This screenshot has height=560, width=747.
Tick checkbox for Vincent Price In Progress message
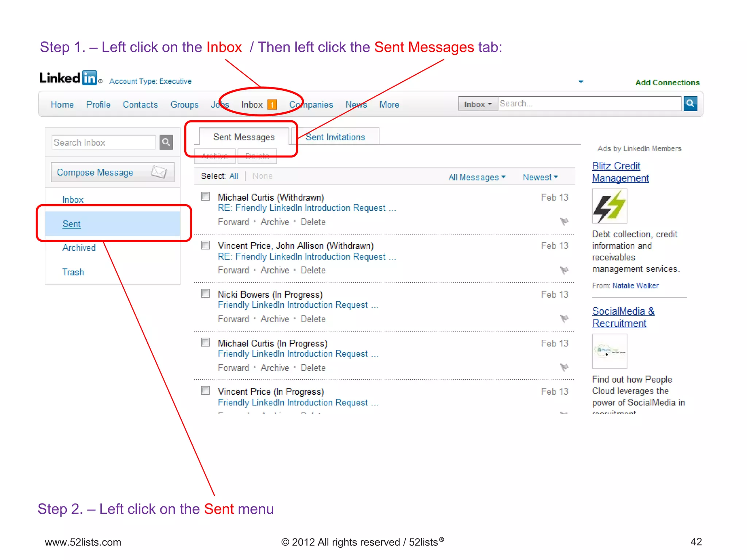(205, 391)
